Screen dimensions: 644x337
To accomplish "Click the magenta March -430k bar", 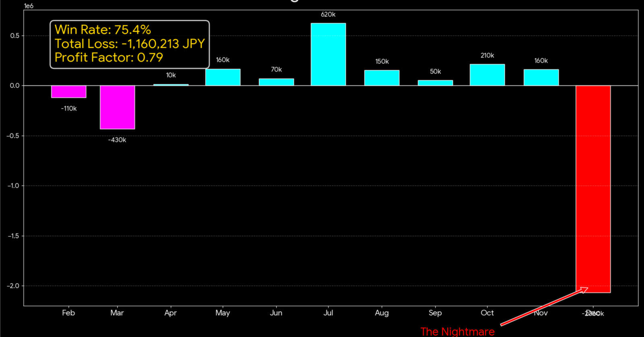I will point(117,107).
